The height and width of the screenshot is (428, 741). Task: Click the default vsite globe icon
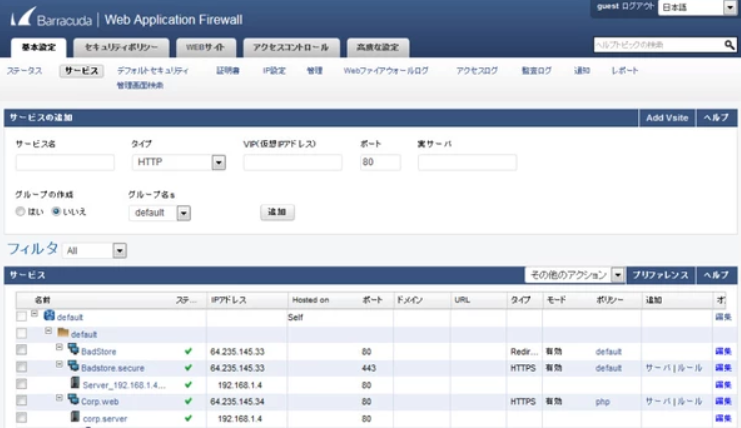(49, 315)
